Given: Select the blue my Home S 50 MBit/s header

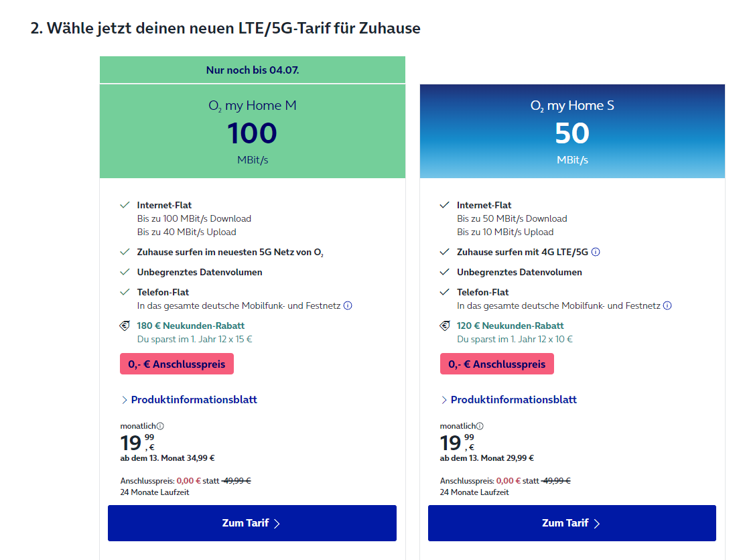Looking at the screenshot, I should pos(572,132).
